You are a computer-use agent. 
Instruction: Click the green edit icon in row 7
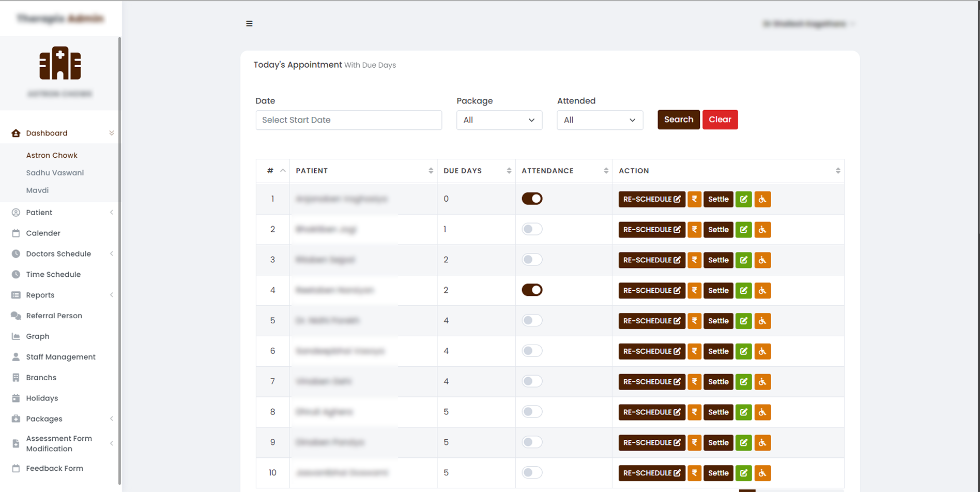click(743, 382)
